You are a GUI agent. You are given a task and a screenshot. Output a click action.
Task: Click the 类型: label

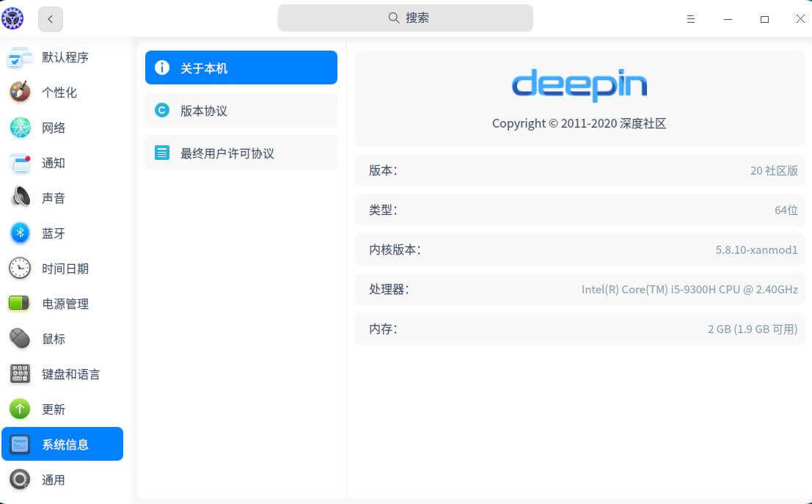coord(383,210)
